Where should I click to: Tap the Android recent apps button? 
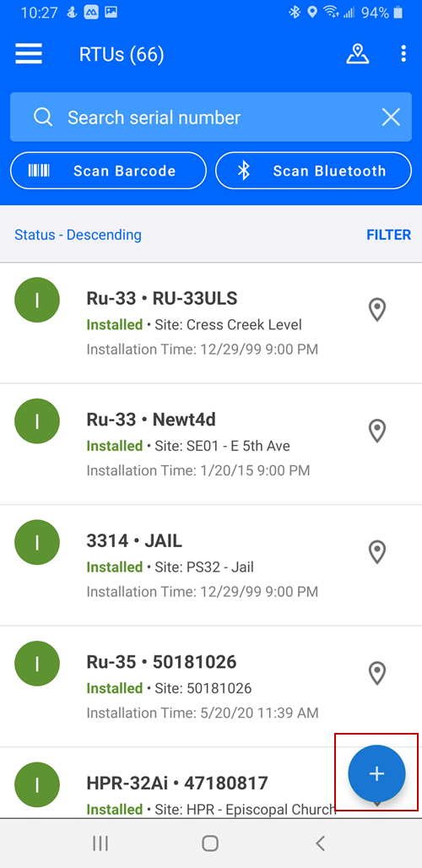pos(100,843)
